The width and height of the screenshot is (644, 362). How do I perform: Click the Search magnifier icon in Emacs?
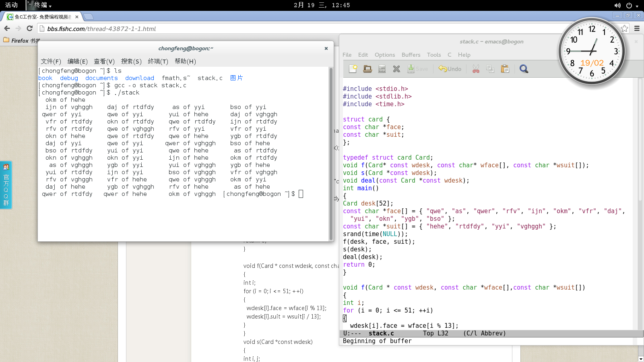(524, 69)
